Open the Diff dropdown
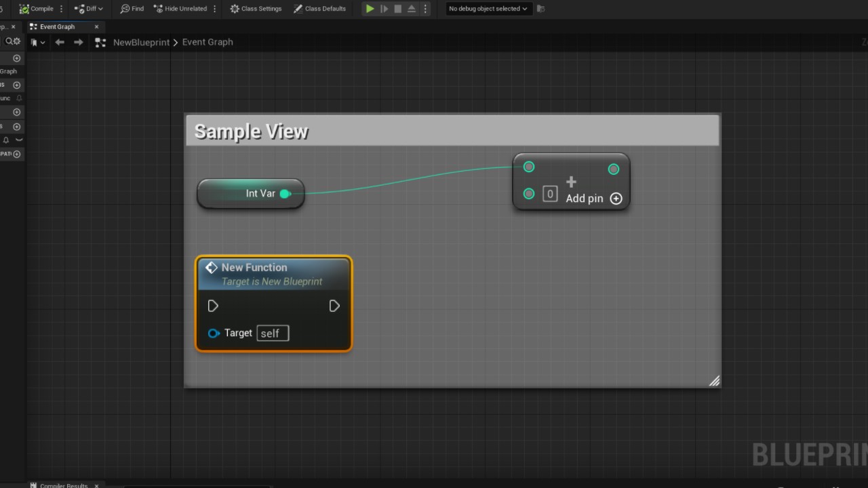This screenshot has width=868, height=488. coord(89,9)
